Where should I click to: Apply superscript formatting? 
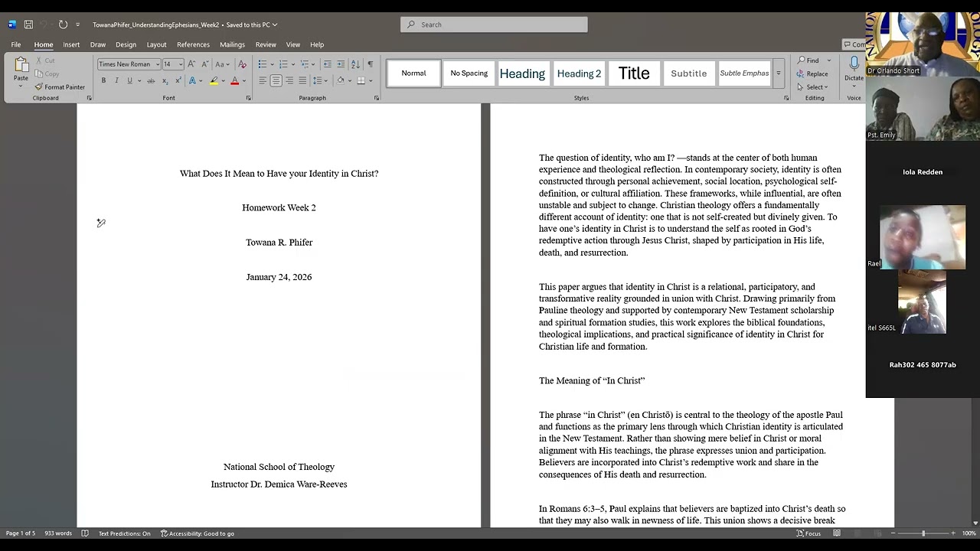(x=177, y=81)
